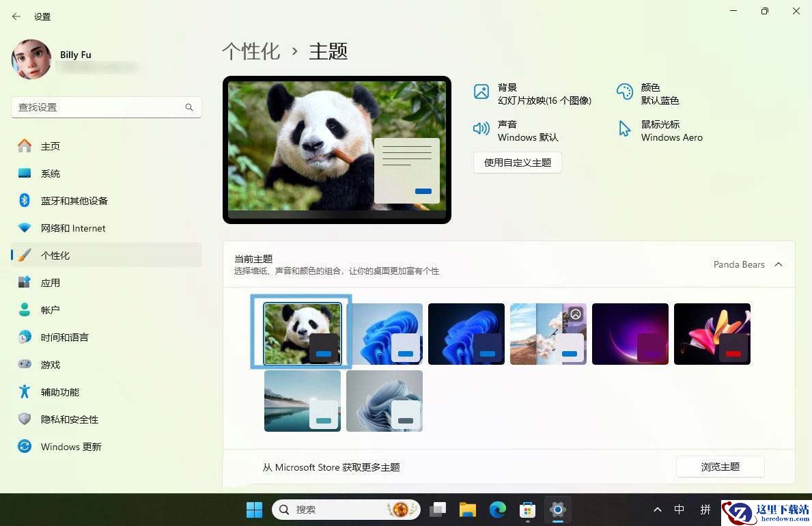Click the search magnifier in 查找设置
812x526 pixels.
(x=189, y=107)
